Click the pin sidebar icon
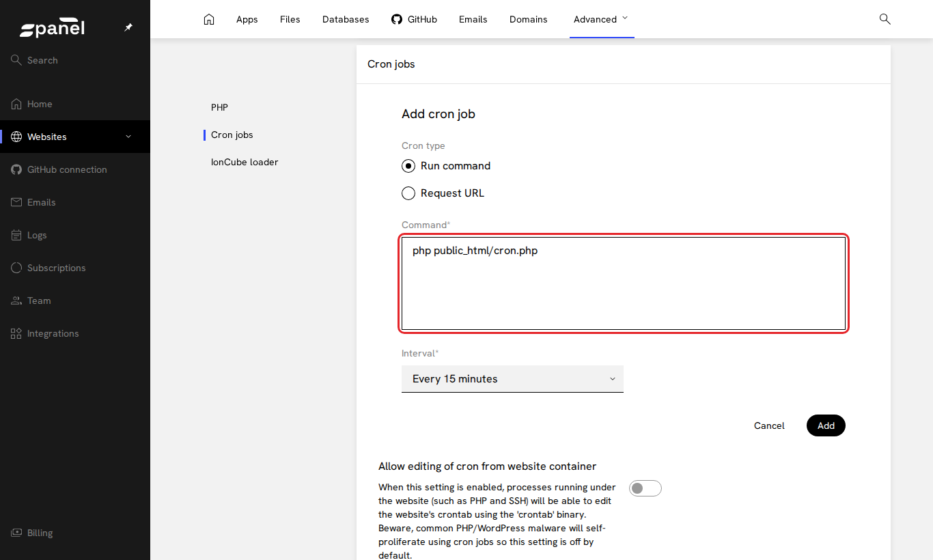The image size is (933, 560). click(x=128, y=27)
